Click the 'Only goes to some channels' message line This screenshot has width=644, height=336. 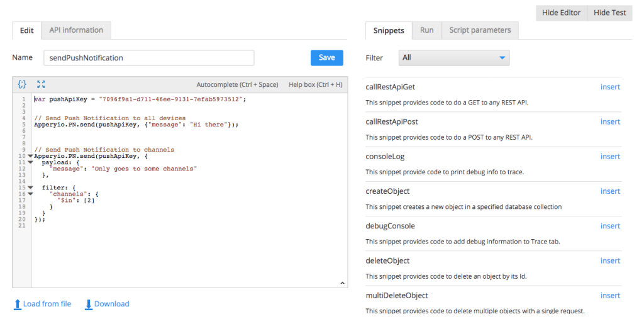tap(123, 169)
